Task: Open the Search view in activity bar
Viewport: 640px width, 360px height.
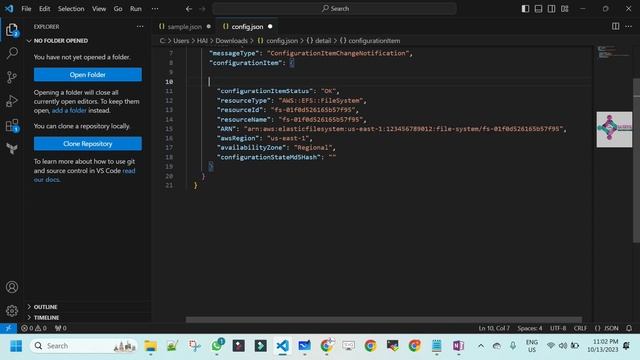Action: (x=12, y=53)
